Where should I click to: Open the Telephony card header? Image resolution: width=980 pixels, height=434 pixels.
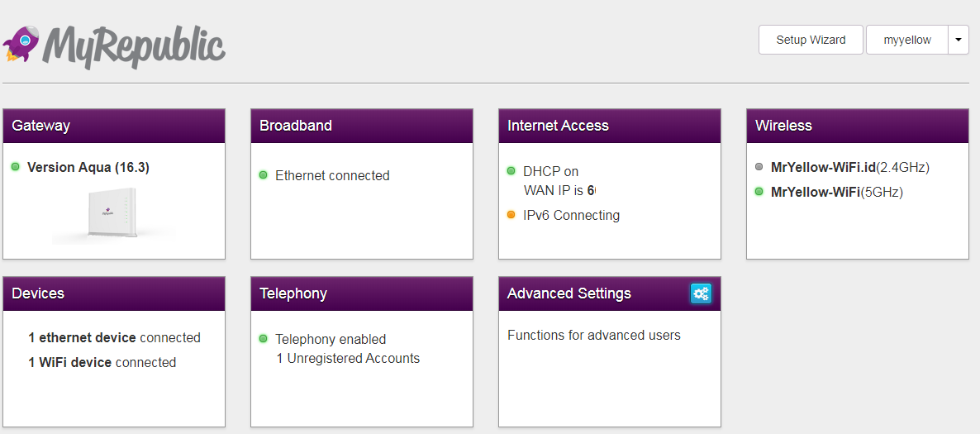pyautogui.click(x=362, y=293)
